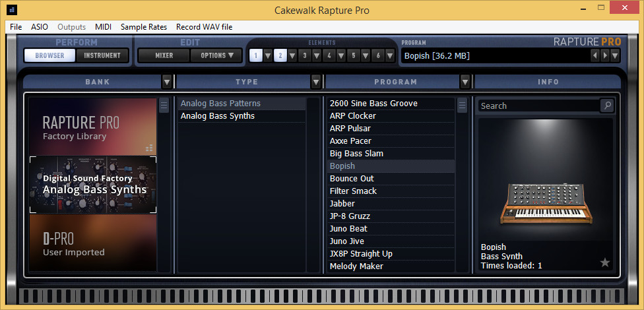Click the Bank list scroll handle icon
The width and height of the screenshot is (644, 310).
coord(164,106)
